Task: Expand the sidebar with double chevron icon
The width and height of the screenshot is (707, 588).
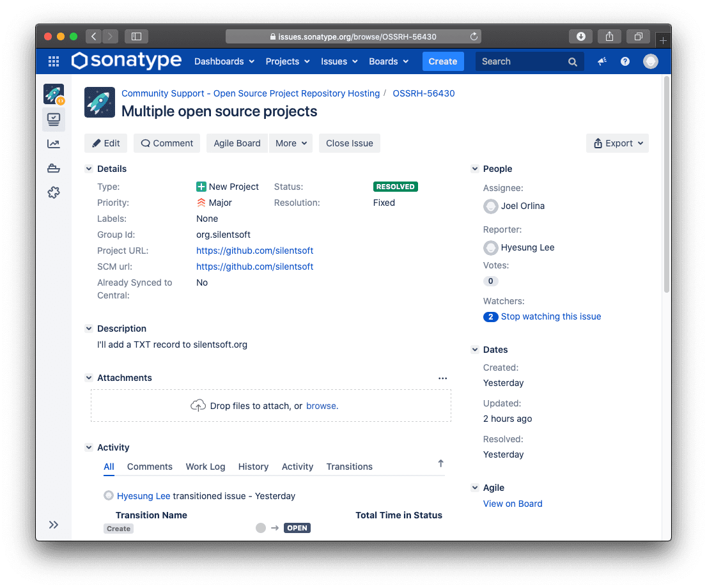Action: 54,525
